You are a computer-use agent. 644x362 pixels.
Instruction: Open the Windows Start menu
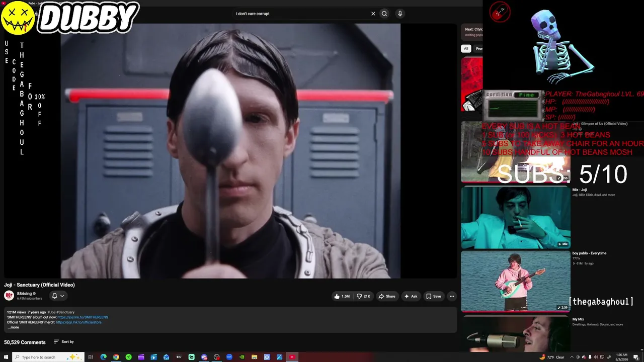coord(6,357)
